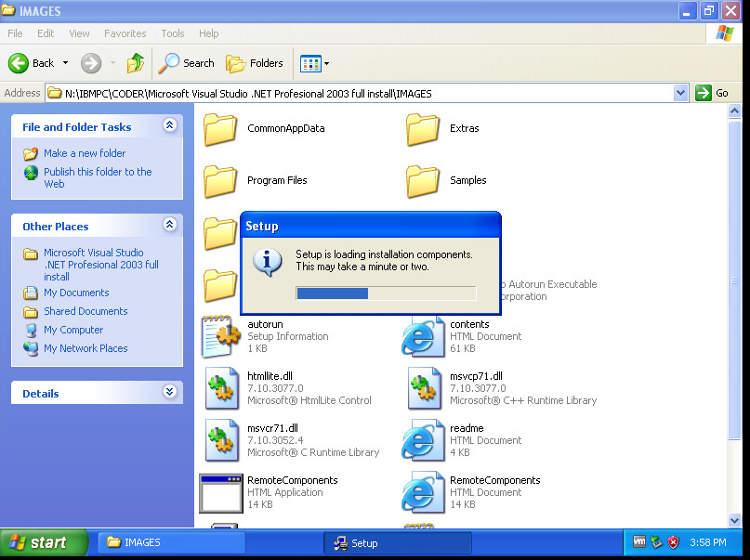This screenshot has width=750, height=560.
Task: Click the My Documents link
Action: point(76,293)
